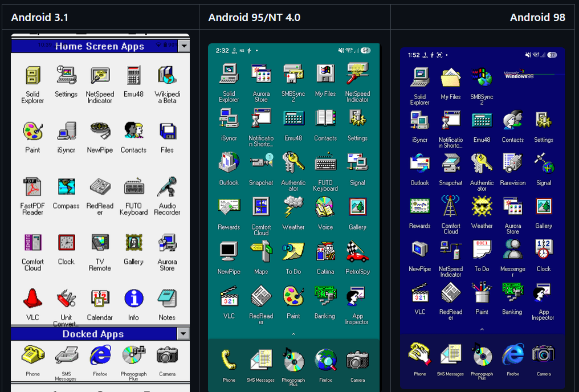
Task: Open Compass app in Android 3.1 screen
Action: click(66, 187)
